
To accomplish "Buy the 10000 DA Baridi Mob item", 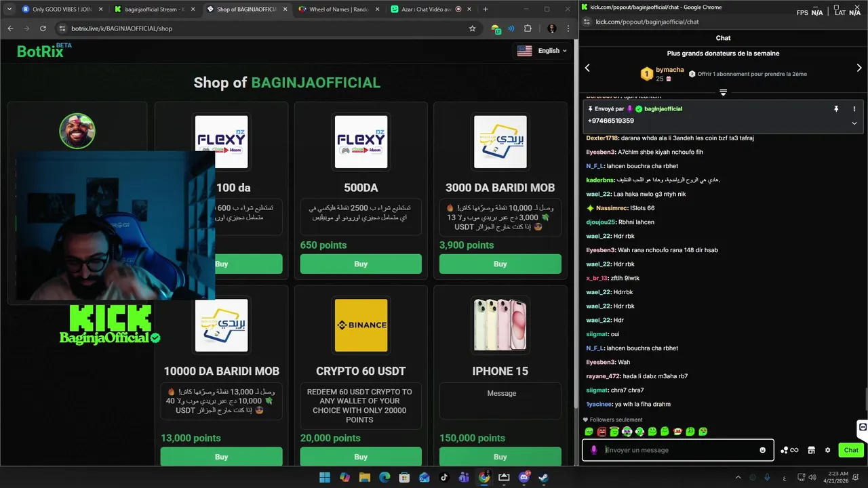I will [x=221, y=456].
